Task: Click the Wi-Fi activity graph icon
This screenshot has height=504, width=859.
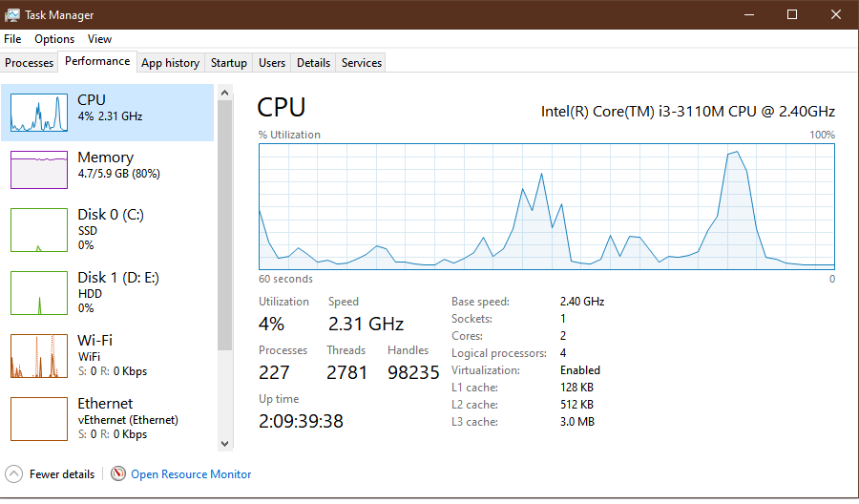Action: coord(39,355)
